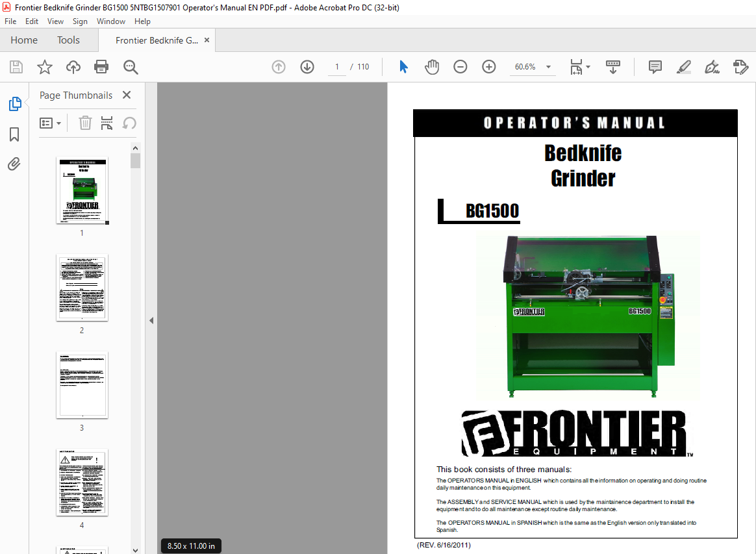The height and width of the screenshot is (554, 756).
Task: Open the fit page width options
Action: point(579,67)
